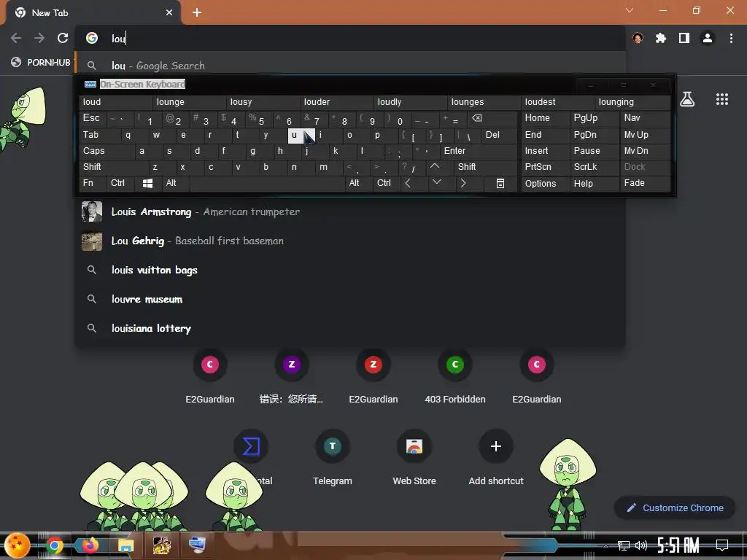Screen dimensions: 747x560
Task: Click the Esc key on On-Screen Keyboard
Action: click(93, 118)
